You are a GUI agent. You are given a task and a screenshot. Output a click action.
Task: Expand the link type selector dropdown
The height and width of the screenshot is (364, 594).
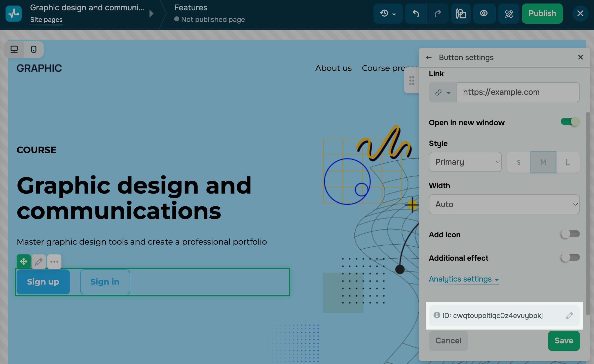tap(443, 93)
